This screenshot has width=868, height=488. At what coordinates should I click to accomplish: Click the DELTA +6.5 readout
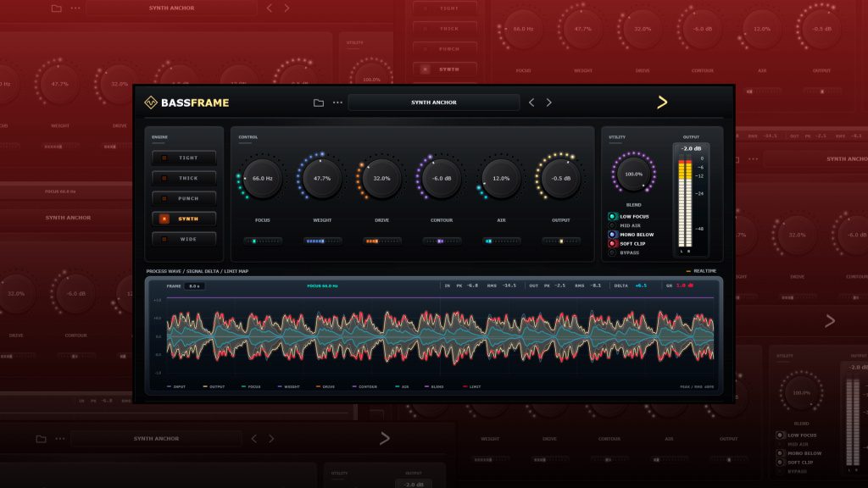[x=631, y=286]
